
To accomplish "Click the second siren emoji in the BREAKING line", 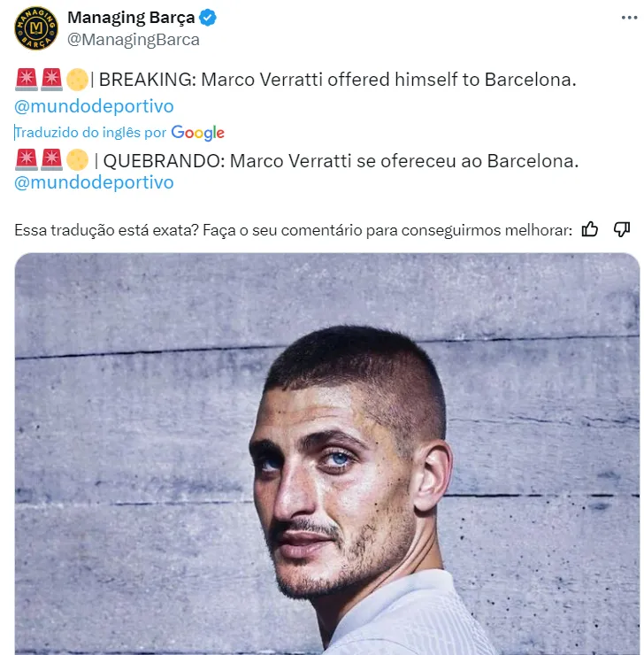I will (x=51, y=80).
